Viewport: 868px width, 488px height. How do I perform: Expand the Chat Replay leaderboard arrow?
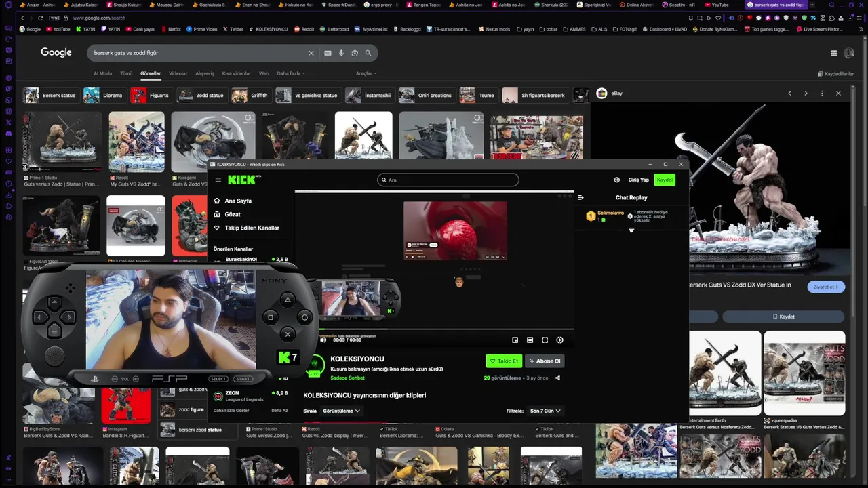click(x=631, y=230)
